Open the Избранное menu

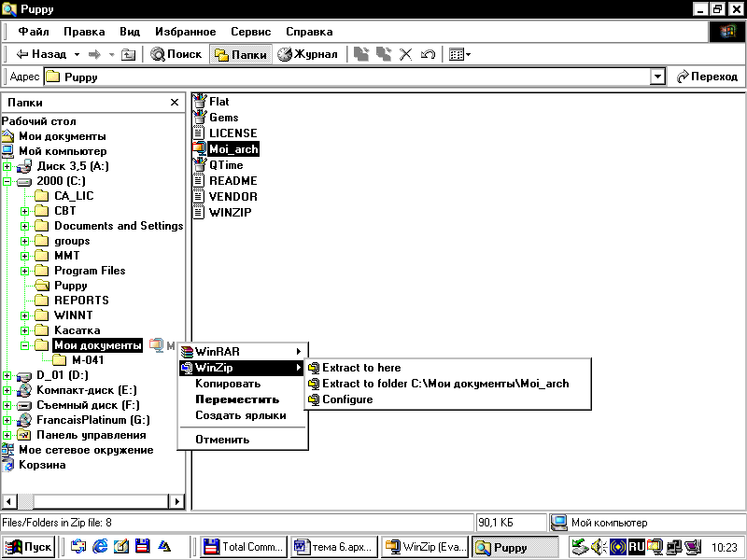(x=185, y=32)
